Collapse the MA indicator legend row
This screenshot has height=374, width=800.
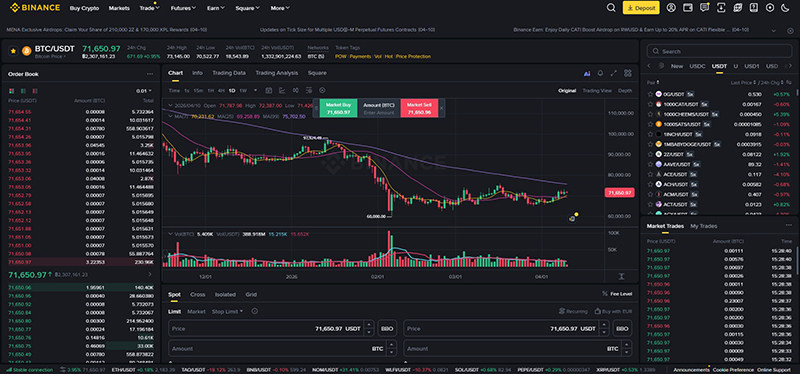click(x=170, y=116)
